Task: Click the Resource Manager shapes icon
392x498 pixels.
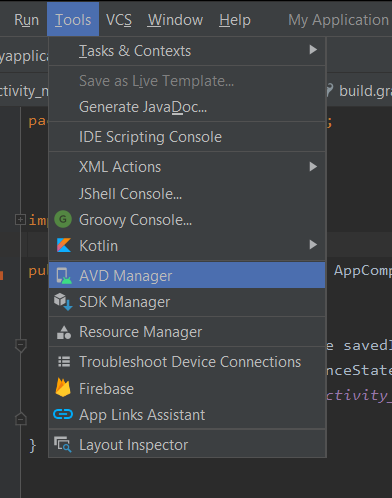Action: point(64,332)
